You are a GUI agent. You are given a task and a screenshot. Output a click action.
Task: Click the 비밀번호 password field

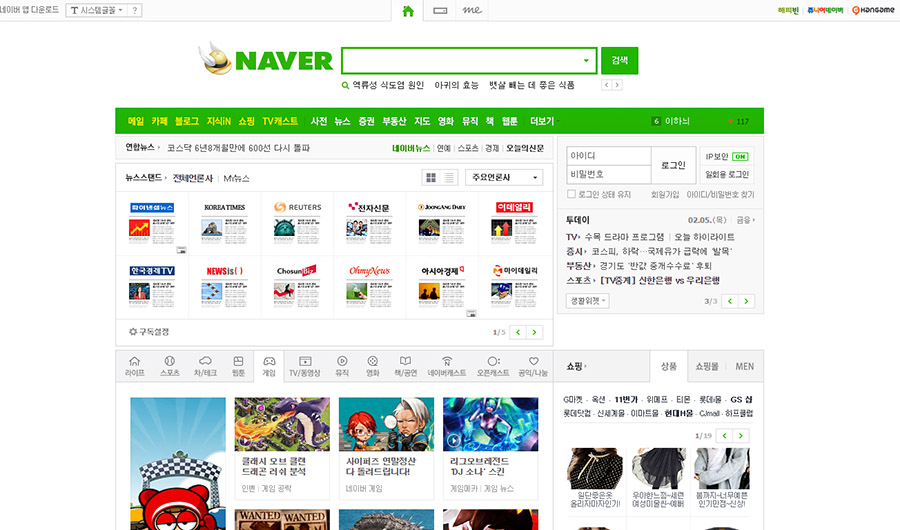click(x=608, y=174)
